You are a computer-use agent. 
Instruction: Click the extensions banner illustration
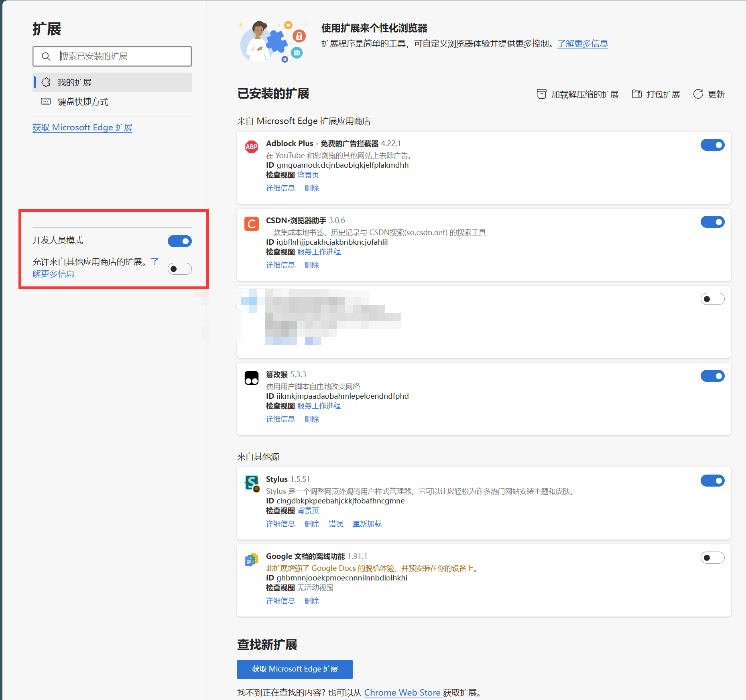click(x=273, y=41)
